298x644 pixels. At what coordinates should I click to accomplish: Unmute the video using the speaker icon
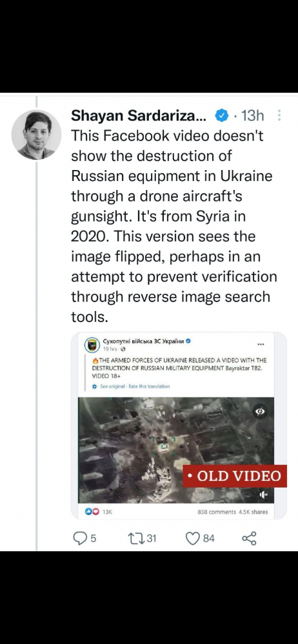tap(263, 495)
